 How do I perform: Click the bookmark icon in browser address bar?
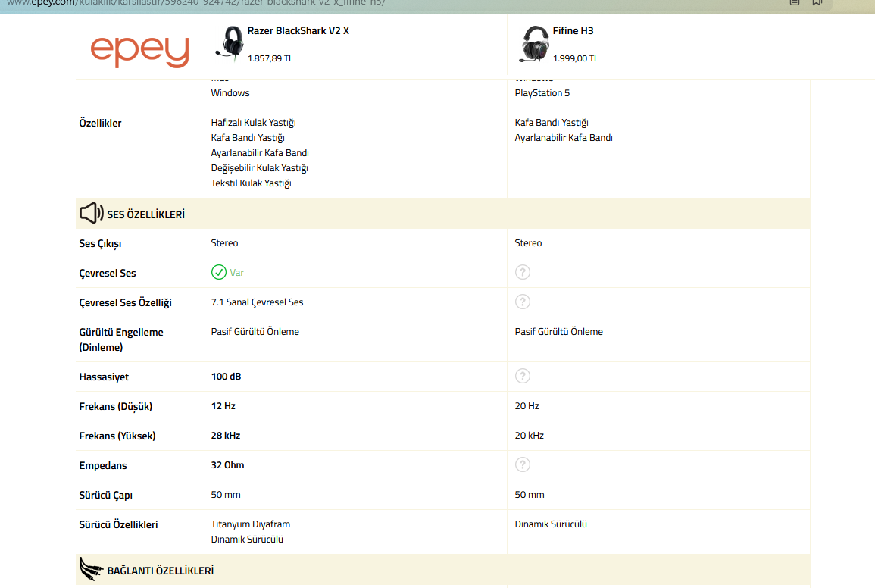click(x=817, y=2)
